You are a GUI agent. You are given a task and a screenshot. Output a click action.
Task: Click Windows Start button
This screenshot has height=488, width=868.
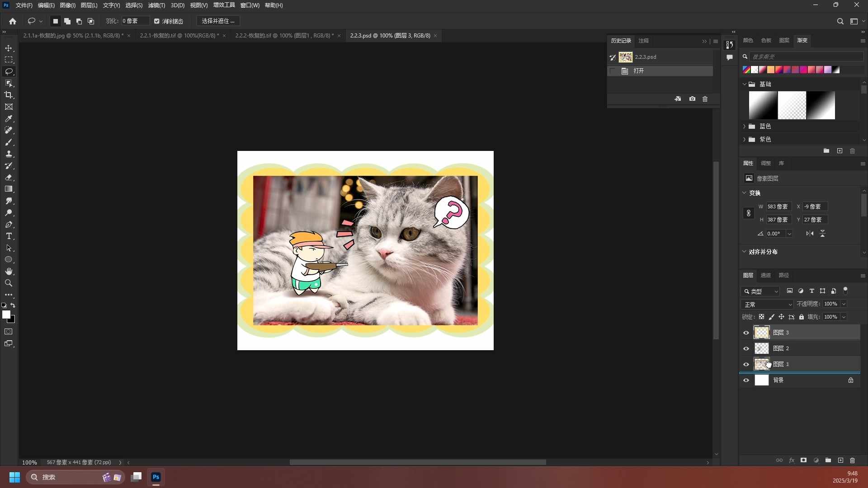click(x=14, y=477)
